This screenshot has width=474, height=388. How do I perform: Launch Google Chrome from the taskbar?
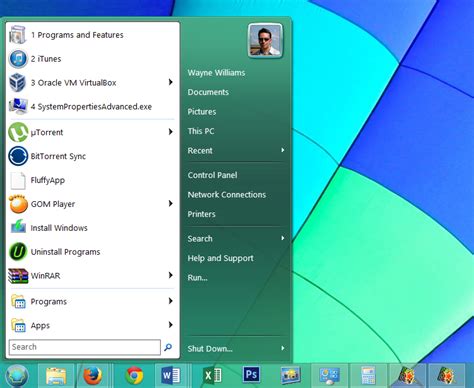tap(134, 376)
